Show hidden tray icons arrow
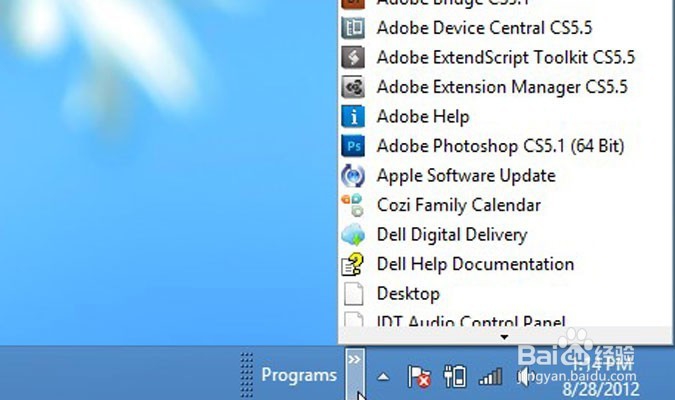This screenshot has width=675, height=400. [383, 377]
